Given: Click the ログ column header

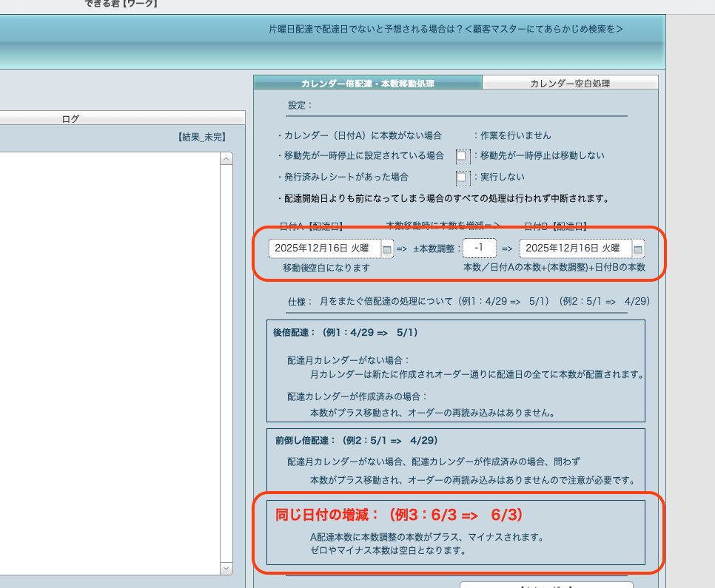Looking at the screenshot, I should tap(70, 118).
